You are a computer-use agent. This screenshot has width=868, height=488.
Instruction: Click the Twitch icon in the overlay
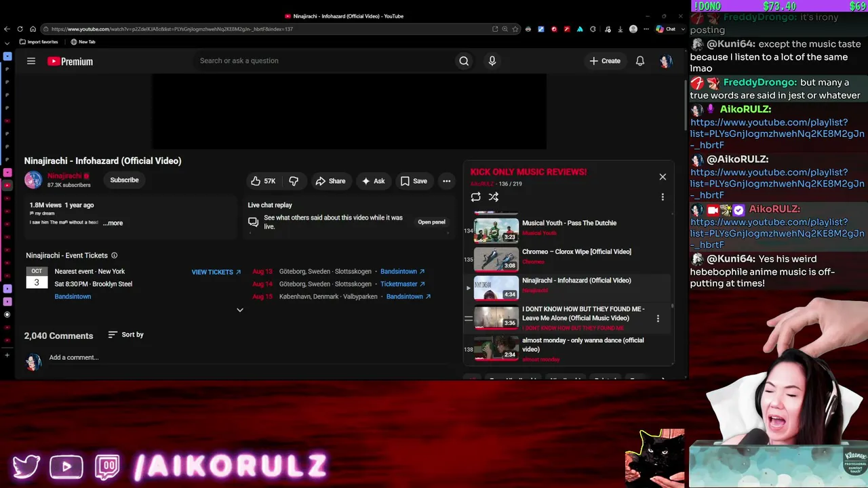pos(107,466)
